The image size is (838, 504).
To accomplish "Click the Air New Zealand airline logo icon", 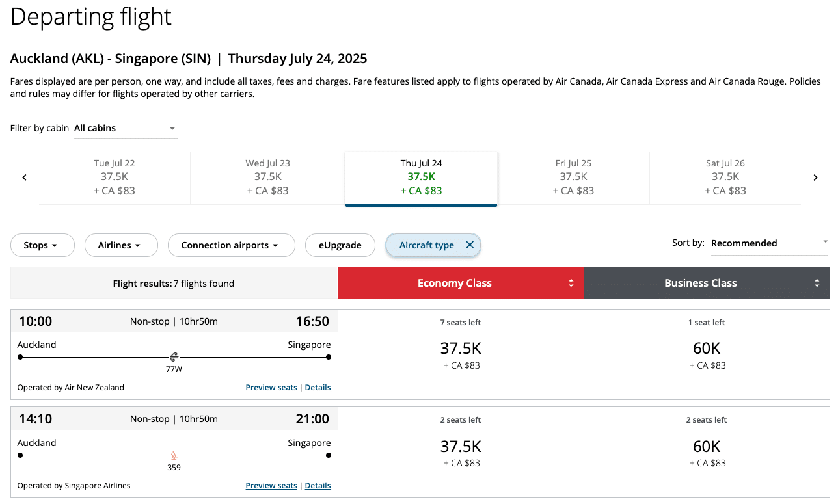I will pyautogui.click(x=174, y=356).
